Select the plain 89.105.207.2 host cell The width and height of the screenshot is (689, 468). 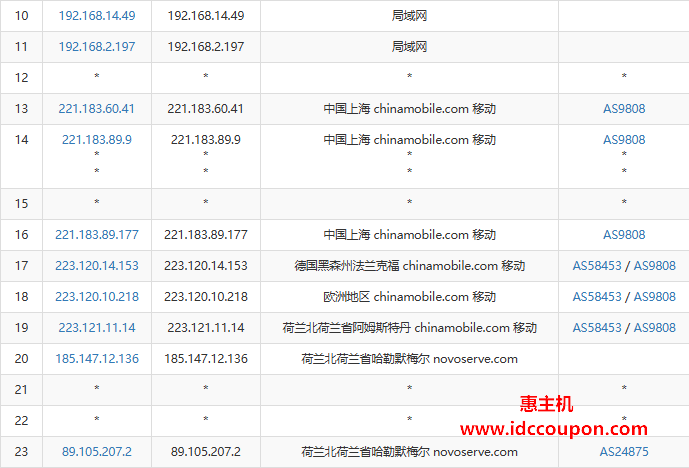[x=206, y=452]
